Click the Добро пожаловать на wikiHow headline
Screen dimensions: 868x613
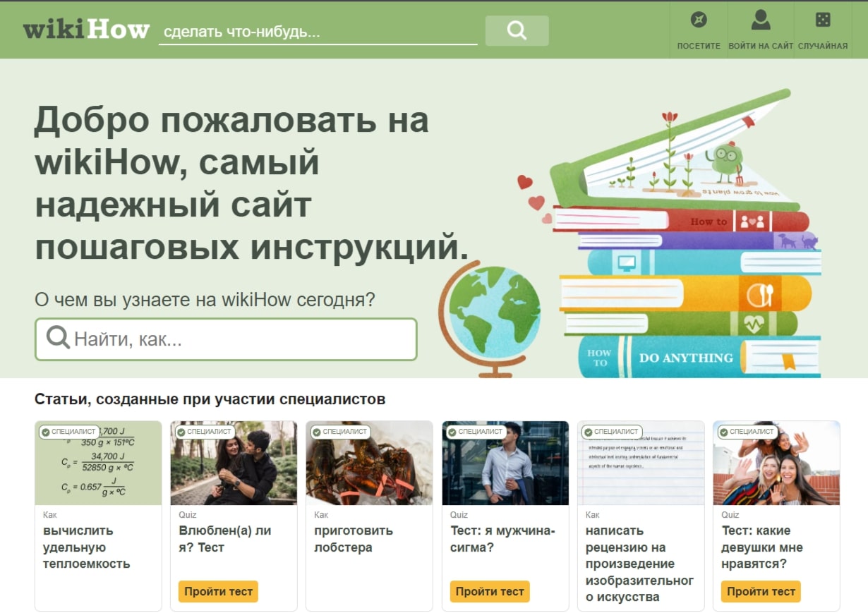point(252,184)
